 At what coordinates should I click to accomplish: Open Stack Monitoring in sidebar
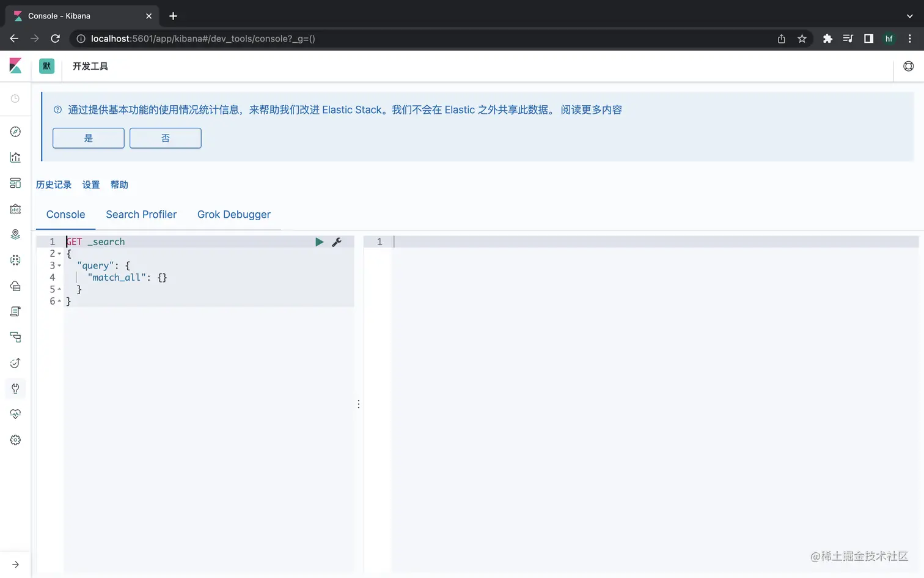[x=15, y=415]
